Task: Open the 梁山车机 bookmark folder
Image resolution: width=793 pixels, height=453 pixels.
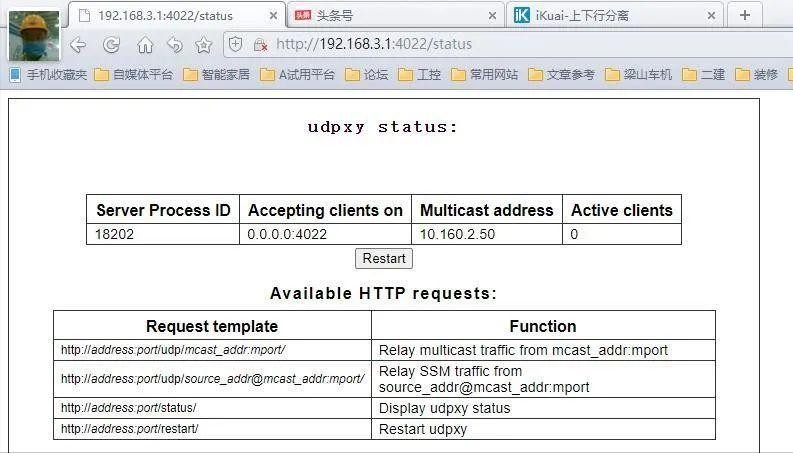Action: point(638,75)
